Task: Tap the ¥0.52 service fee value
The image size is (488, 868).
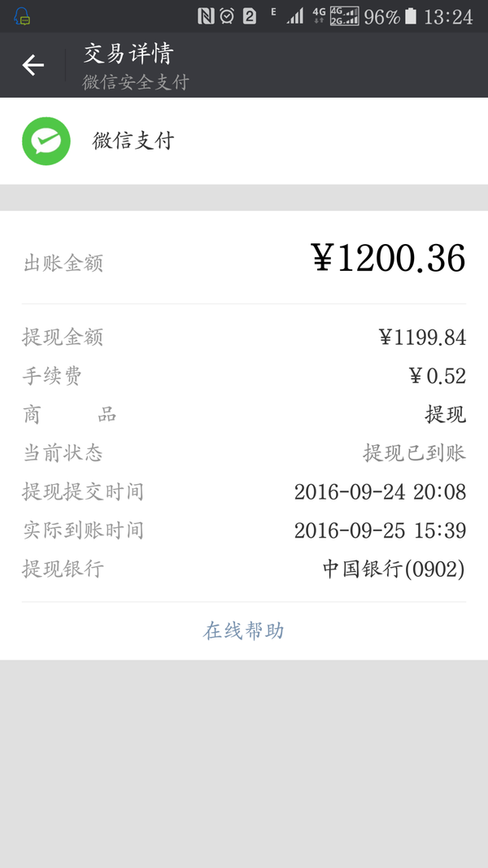Action: pos(438,375)
